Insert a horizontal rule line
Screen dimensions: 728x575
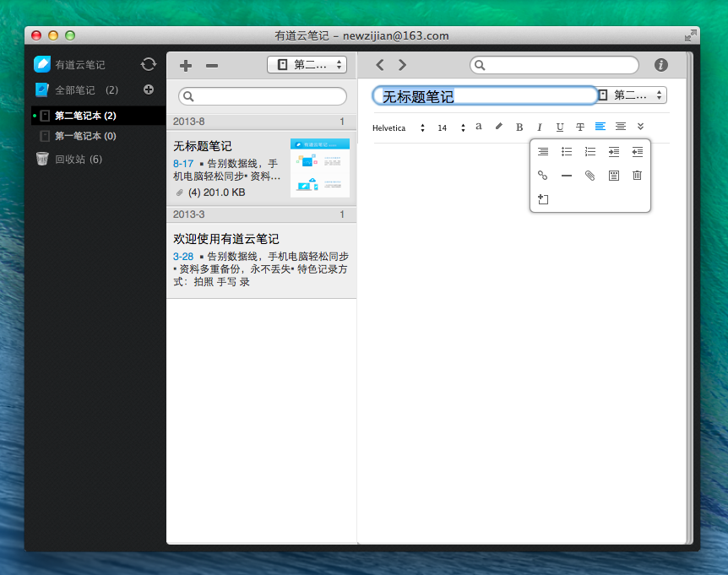tap(567, 176)
